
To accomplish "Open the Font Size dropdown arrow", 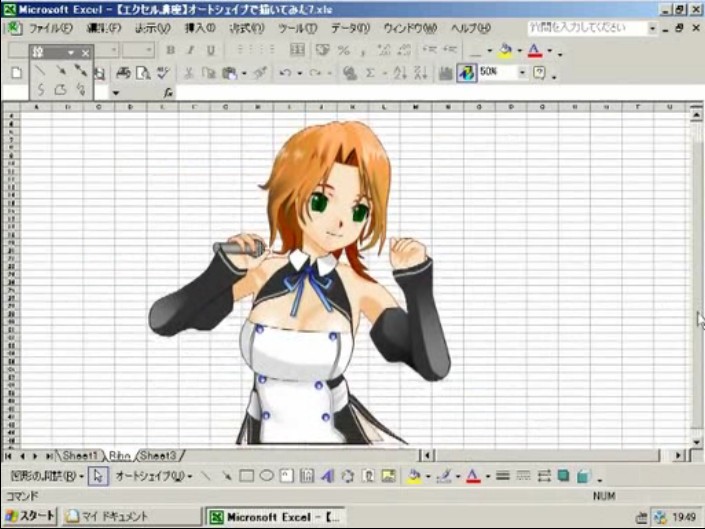I will click(149, 49).
